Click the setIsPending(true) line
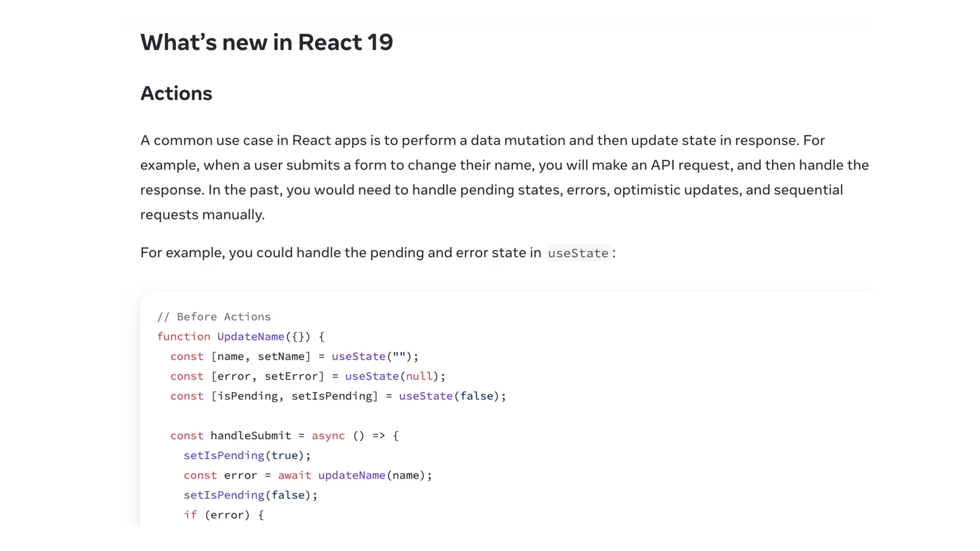980x551 pixels. click(x=246, y=455)
